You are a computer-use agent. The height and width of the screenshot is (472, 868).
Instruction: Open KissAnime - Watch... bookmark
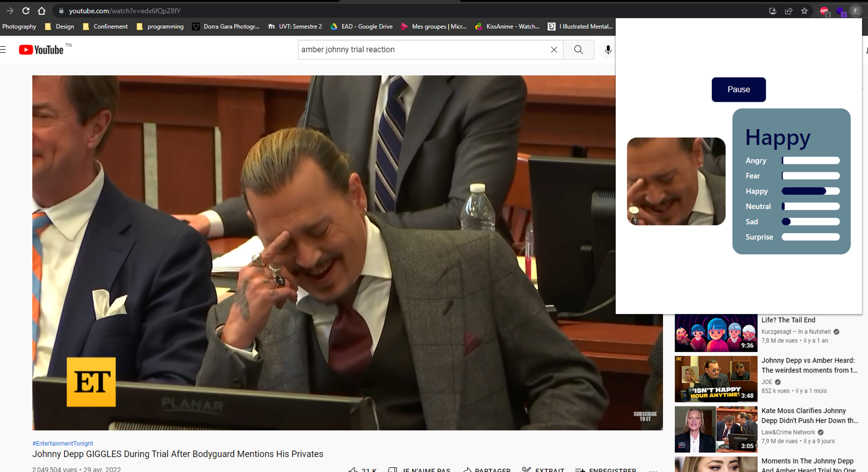click(507, 26)
